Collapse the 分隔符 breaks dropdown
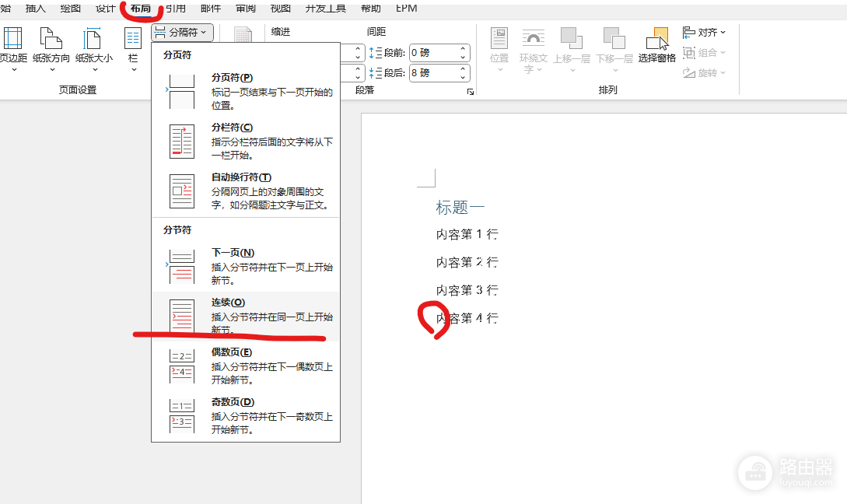The width and height of the screenshot is (847, 504). [182, 33]
